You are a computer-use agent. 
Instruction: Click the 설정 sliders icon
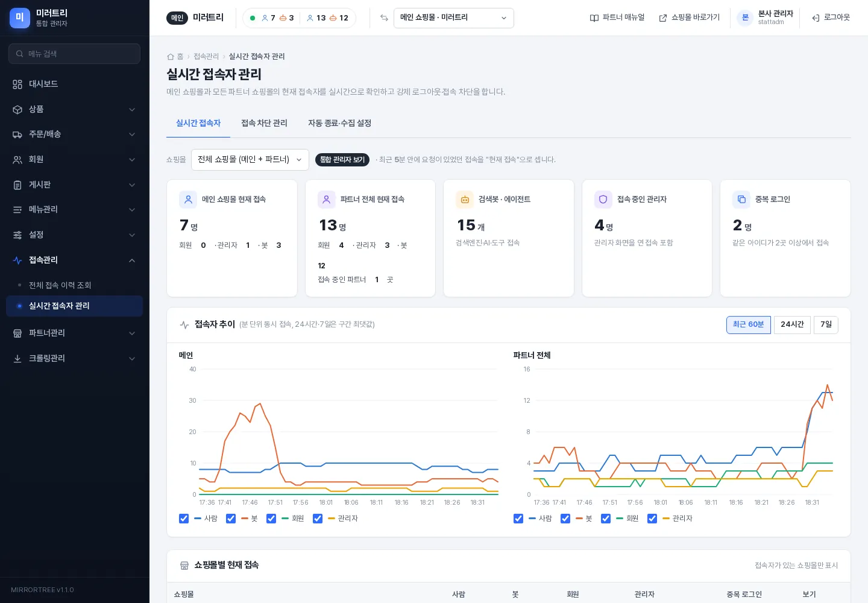click(x=17, y=235)
